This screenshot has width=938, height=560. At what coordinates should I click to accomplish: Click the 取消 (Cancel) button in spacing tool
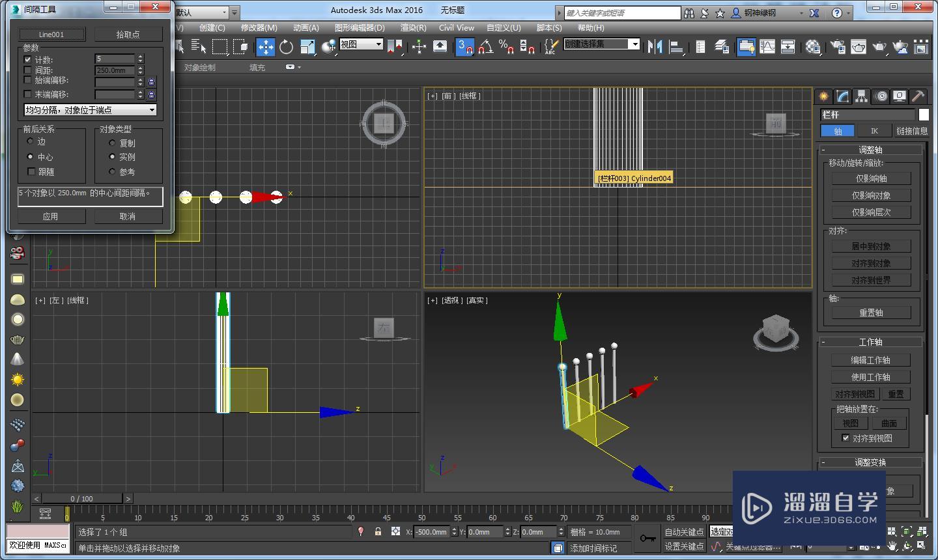pos(128,216)
